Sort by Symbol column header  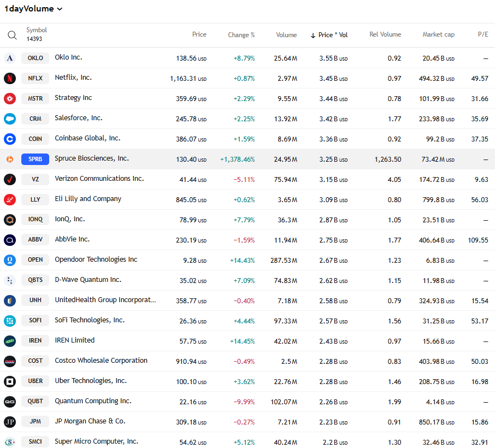click(x=37, y=30)
